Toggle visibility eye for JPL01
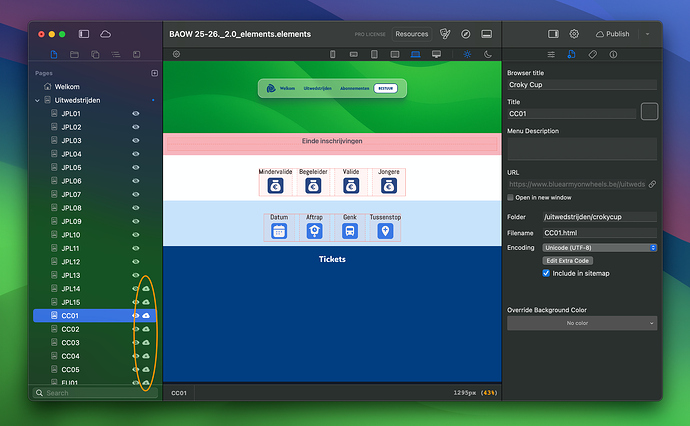690x426 pixels. point(136,114)
